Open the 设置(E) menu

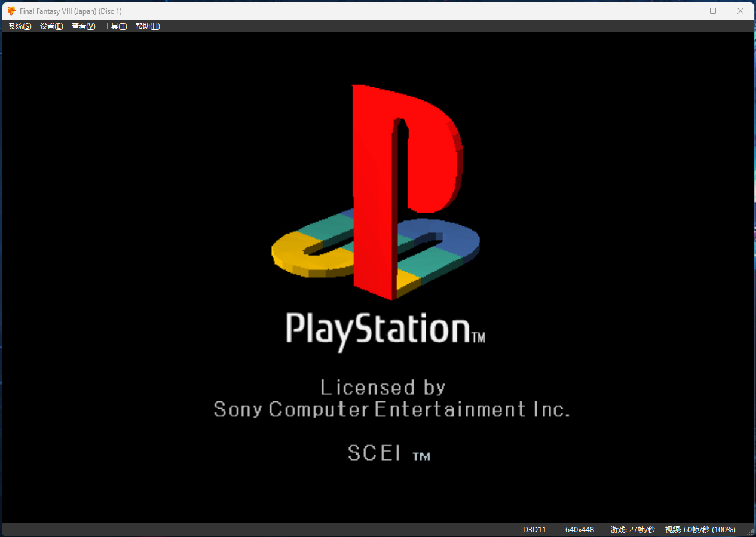(51, 26)
